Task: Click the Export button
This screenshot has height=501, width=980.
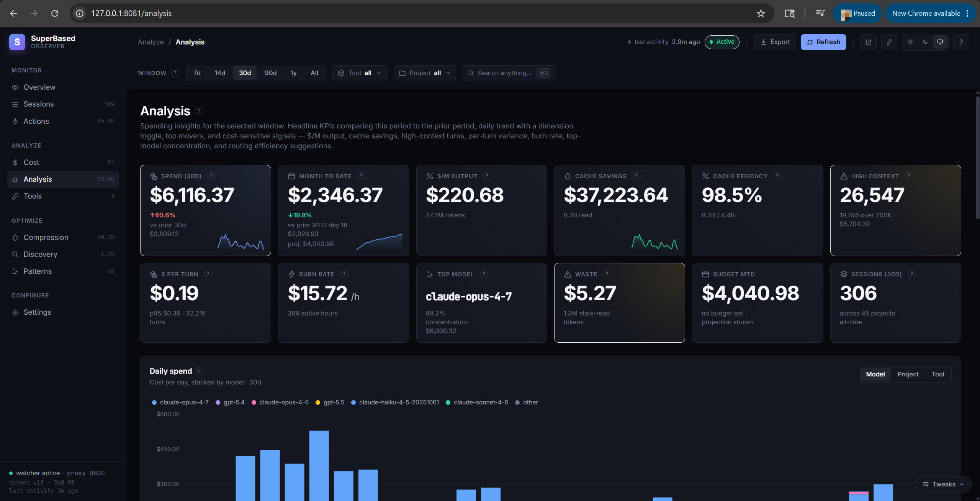Action: (775, 42)
